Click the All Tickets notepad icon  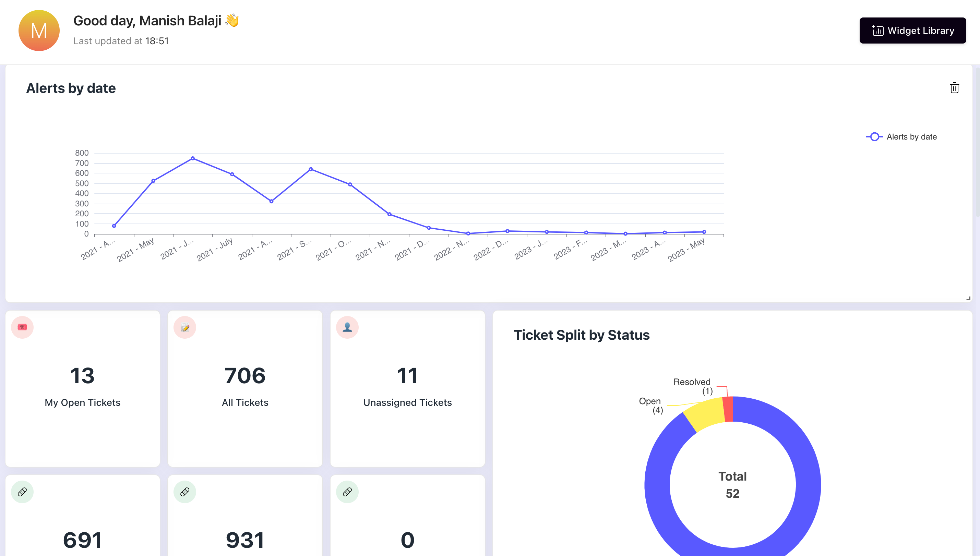click(185, 327)
